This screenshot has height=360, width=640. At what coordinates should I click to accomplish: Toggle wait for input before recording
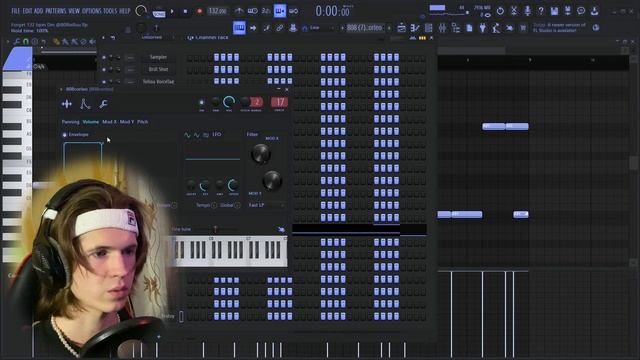[253, 11]
